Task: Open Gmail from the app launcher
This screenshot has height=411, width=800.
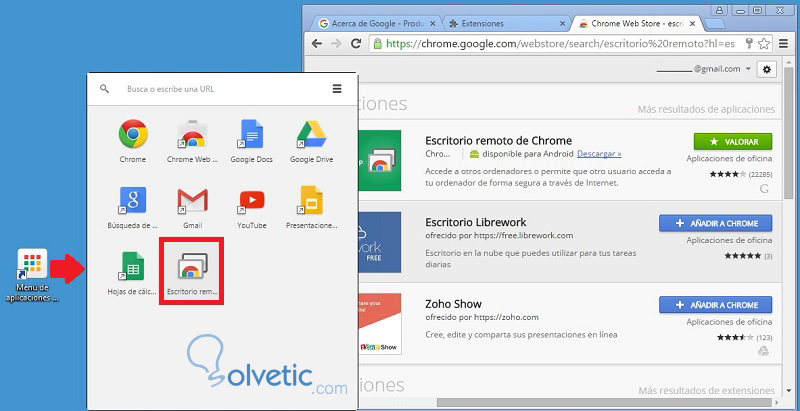Action: 192,200
